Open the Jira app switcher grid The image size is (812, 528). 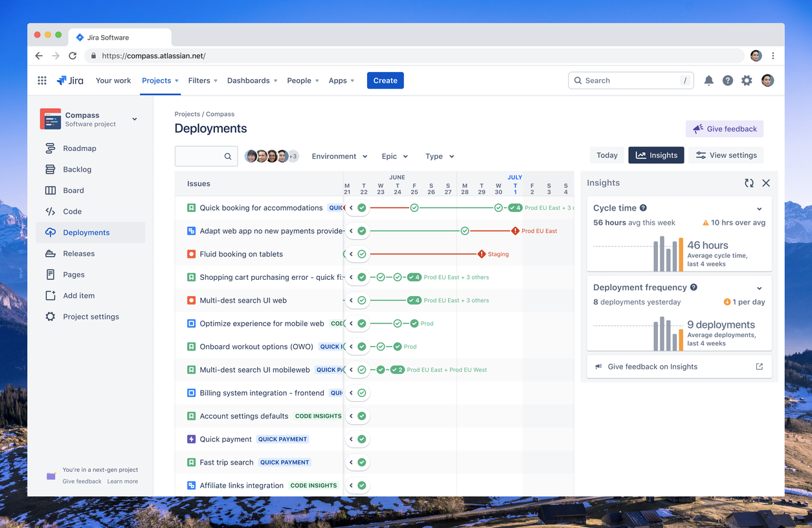click(x=41, y=80)
